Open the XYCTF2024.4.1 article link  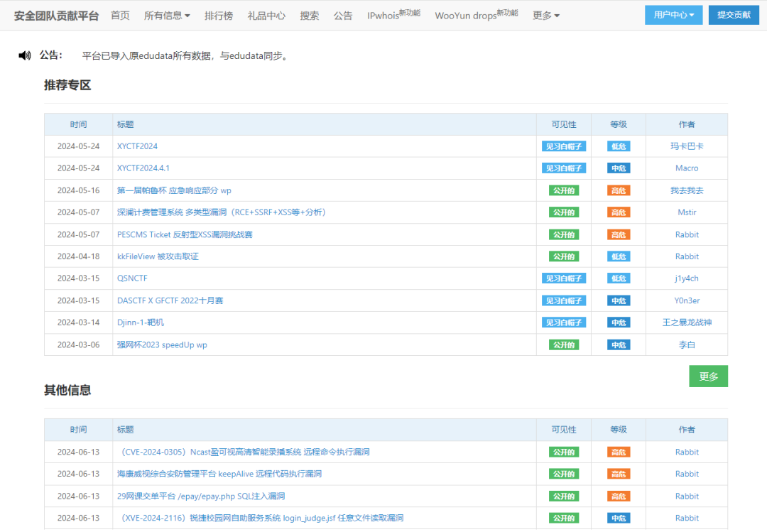(x=143, y=168)
